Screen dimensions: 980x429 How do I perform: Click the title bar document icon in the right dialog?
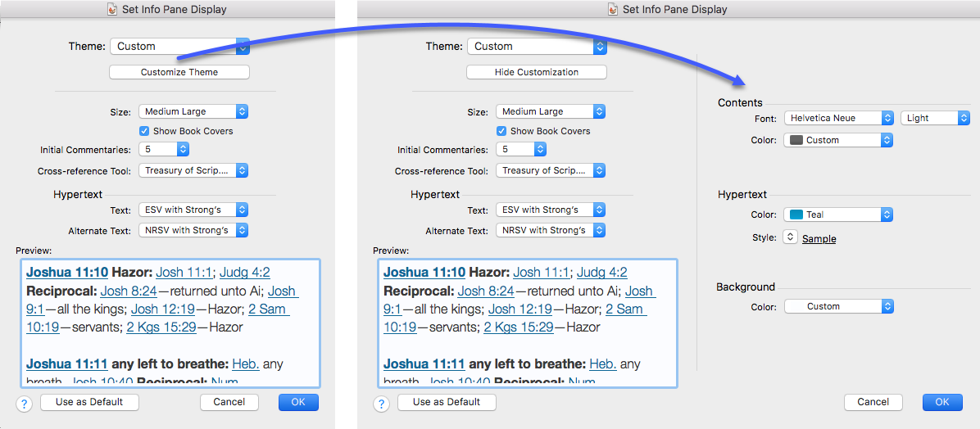pyautogui.click(x=613, y=10)
